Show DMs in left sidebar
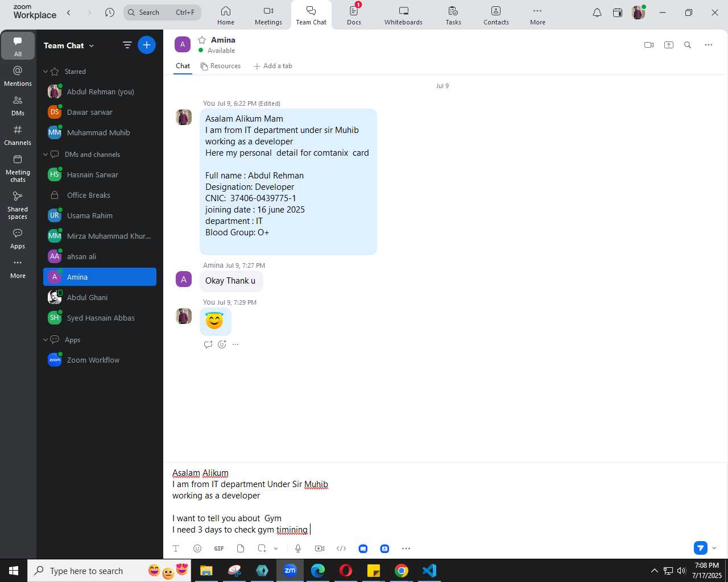 [x=18, y=106]
